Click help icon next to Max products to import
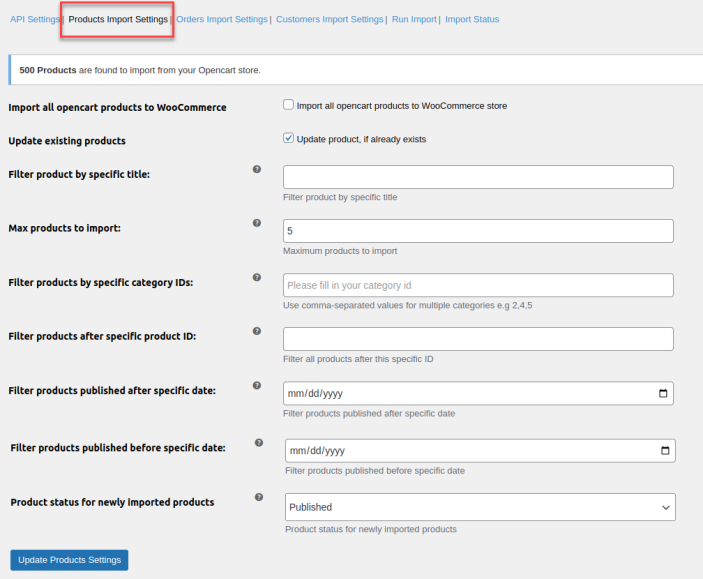The height and width of the screenshot is (579, 703). coord(257,223)
